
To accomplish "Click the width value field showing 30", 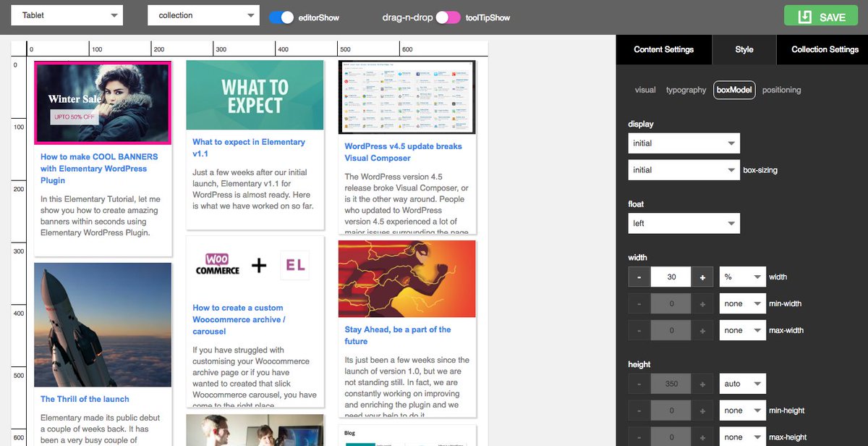I will click(x=671, y=277).
